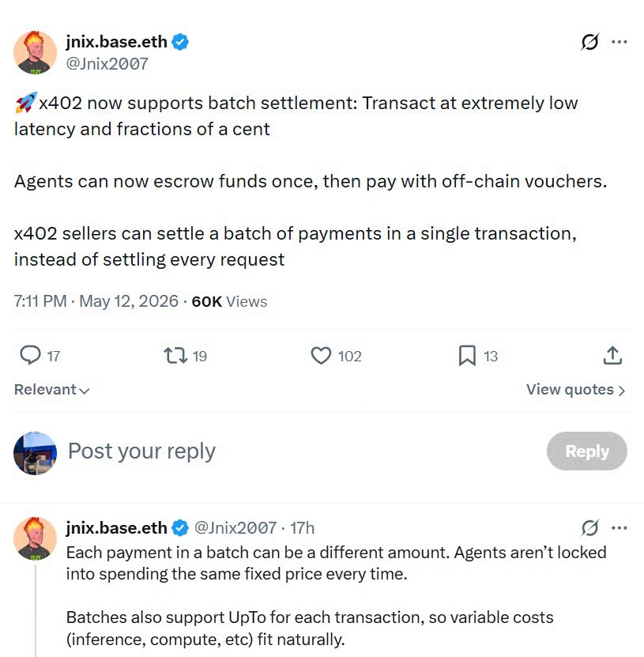The height and width of the screenshot is (657, 644).
Task: Click the reply bubble icon showing 17
Action: click(31, 355)
